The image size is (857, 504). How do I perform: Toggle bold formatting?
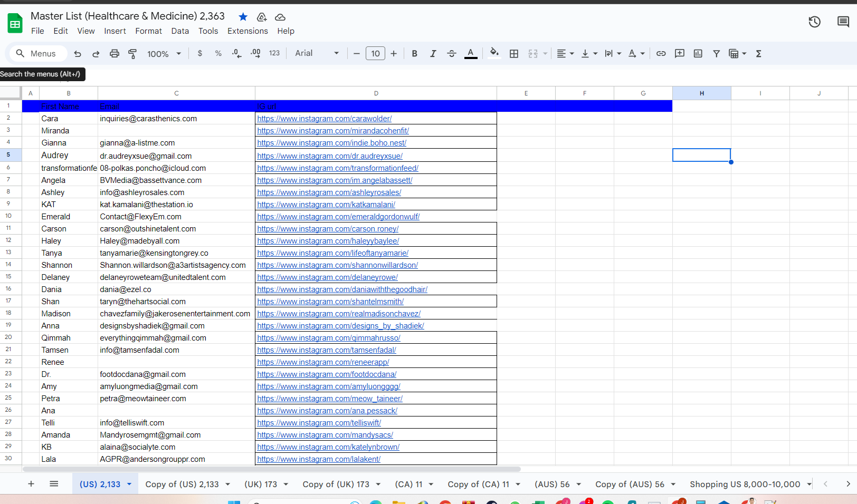click(415, 54)
